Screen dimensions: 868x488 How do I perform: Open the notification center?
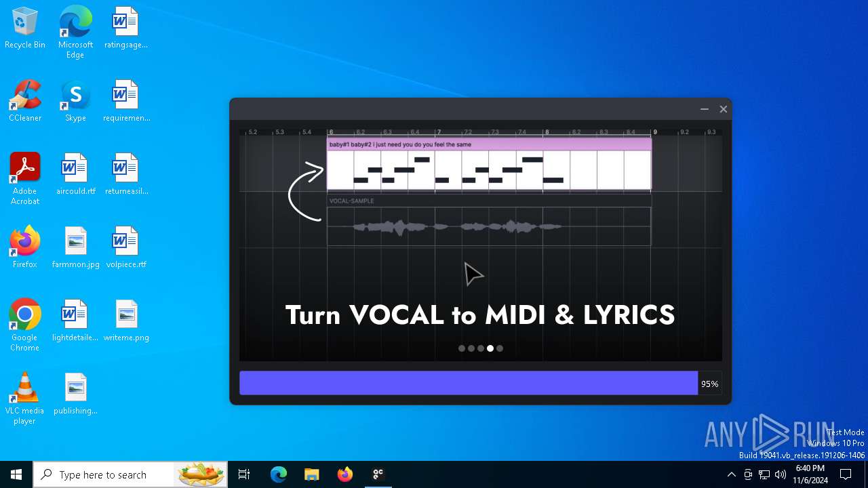tap(846, 474)
